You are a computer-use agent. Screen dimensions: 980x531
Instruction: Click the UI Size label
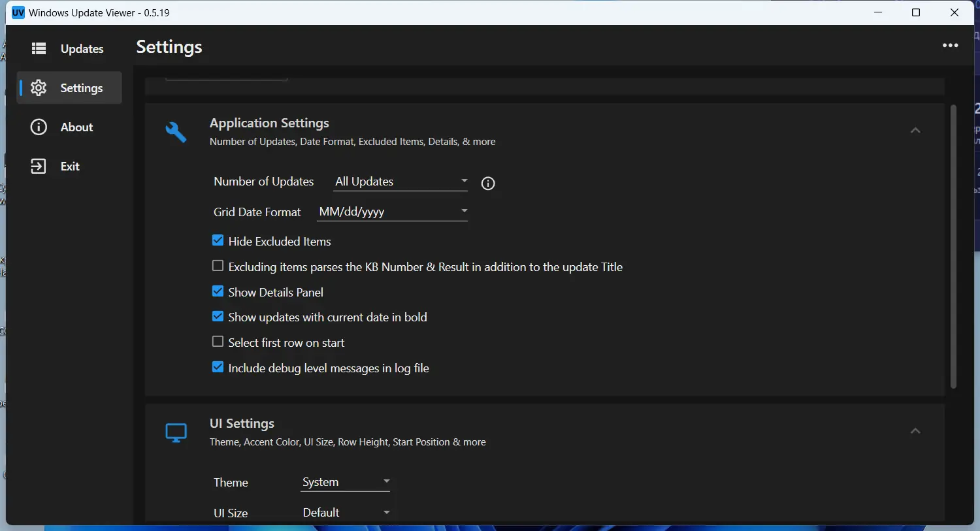(231, 513)
